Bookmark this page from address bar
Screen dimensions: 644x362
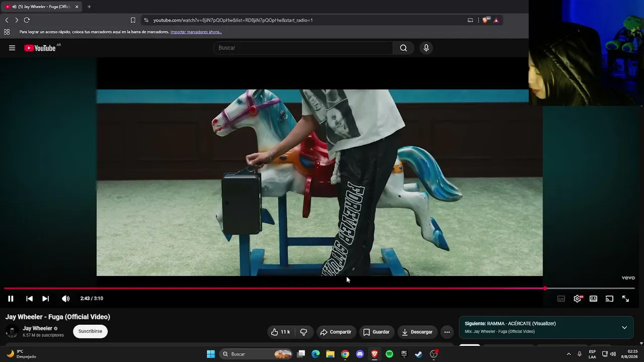coord(133,20)
